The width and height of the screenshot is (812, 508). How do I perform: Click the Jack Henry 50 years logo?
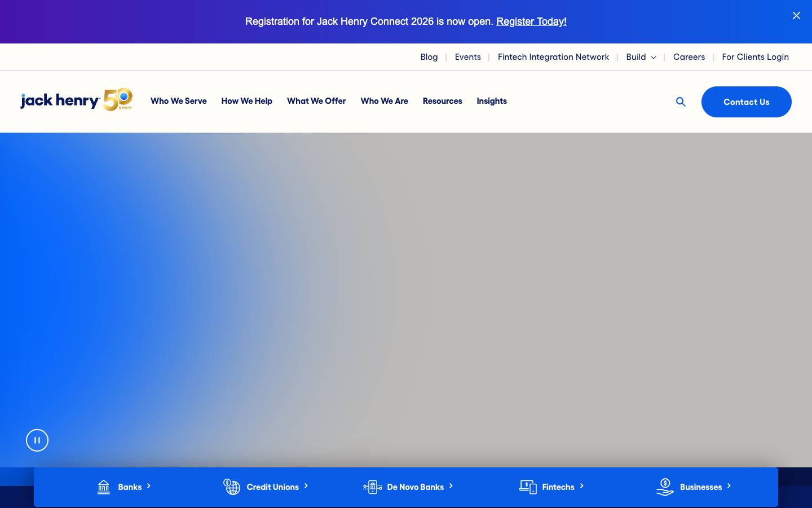[x=76, y=100]
